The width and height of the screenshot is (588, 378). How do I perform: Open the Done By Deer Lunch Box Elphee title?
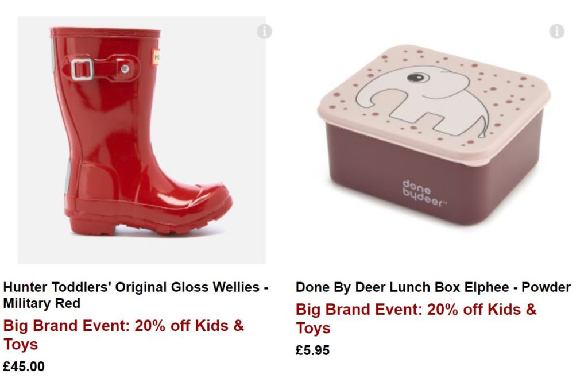[x=433, y=287]
